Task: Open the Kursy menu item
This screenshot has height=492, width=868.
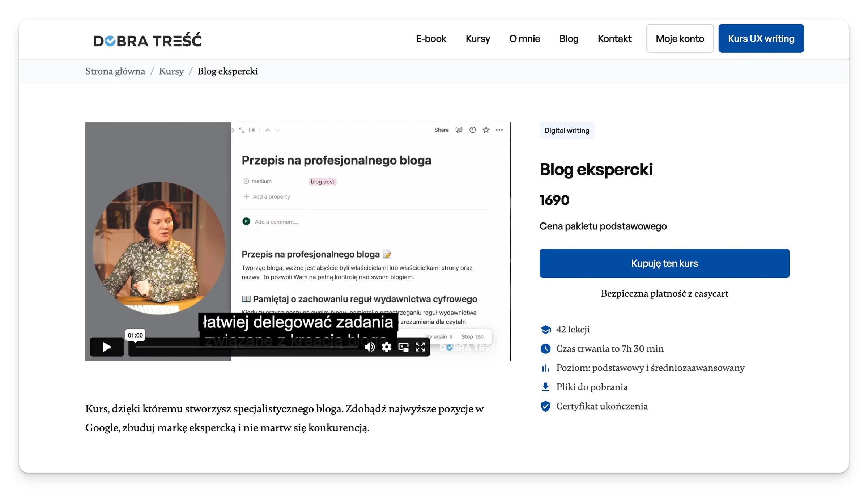Action: pyautogui.click(x=478, y=38)
